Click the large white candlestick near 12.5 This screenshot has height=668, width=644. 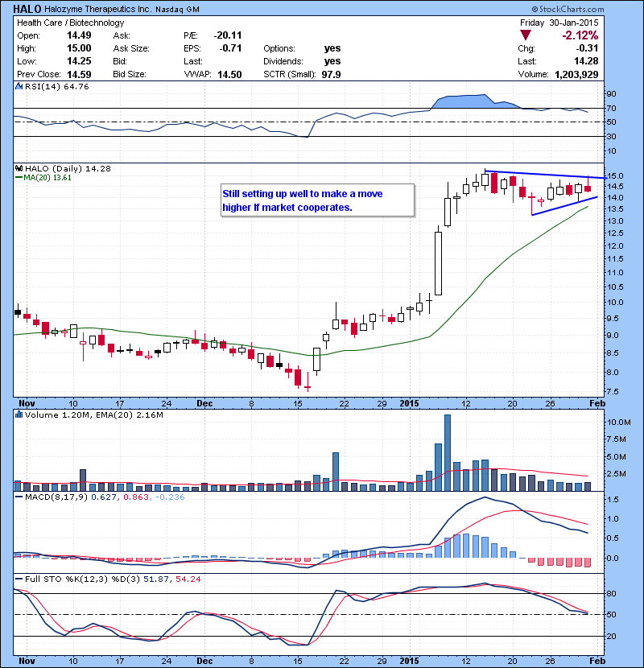438,263
